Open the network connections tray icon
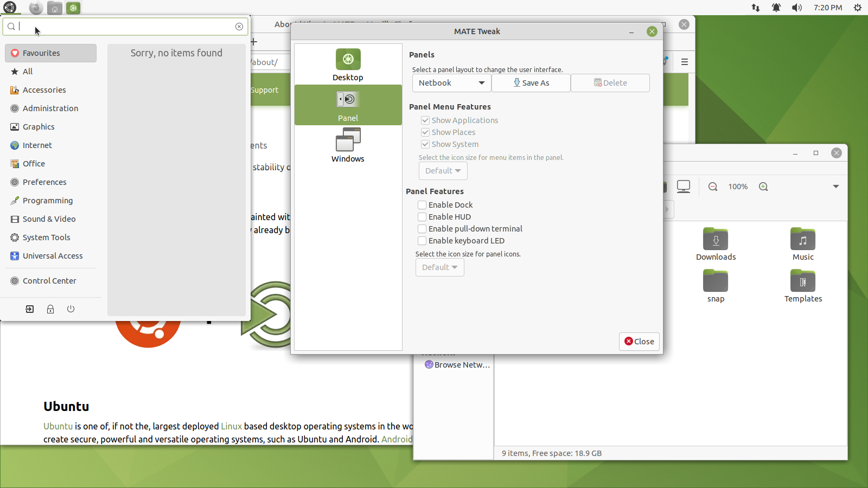Viewport: 868px width, 488px height. click(x=755, y=8)
